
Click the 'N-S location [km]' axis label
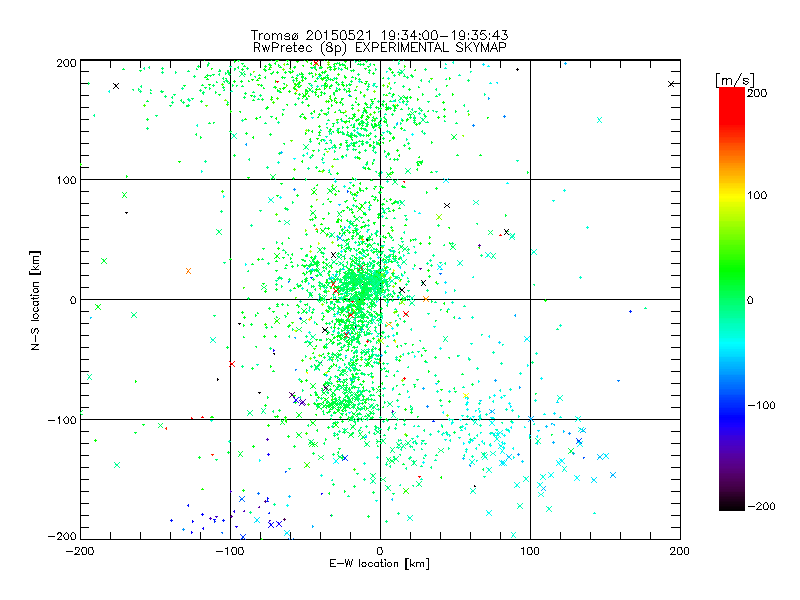point(35,300)
